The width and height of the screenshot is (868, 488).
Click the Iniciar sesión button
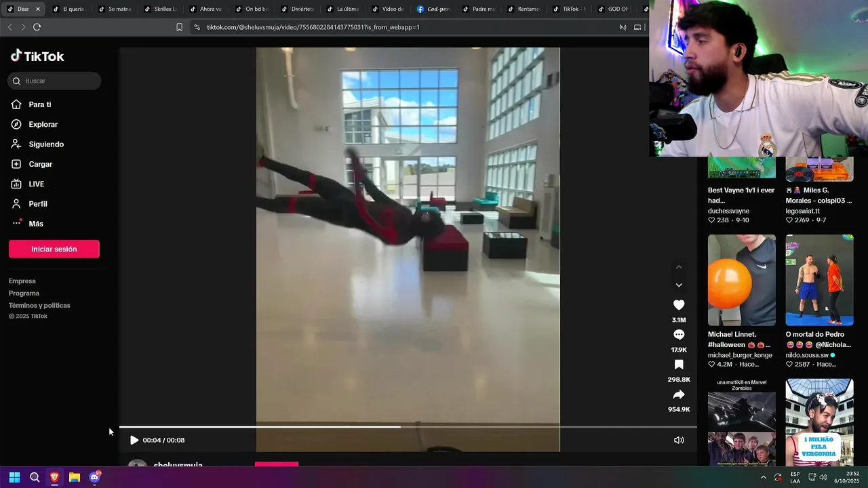point(54,249)
